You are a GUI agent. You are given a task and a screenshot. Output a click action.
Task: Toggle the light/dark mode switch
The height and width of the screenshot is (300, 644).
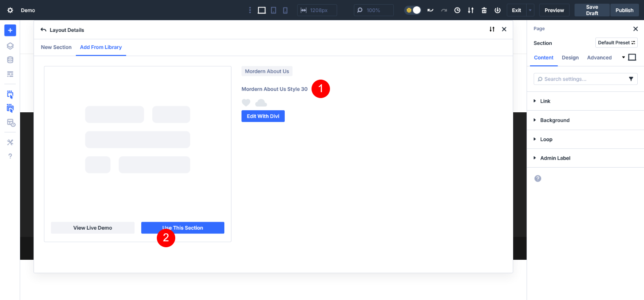click(413, 10)
